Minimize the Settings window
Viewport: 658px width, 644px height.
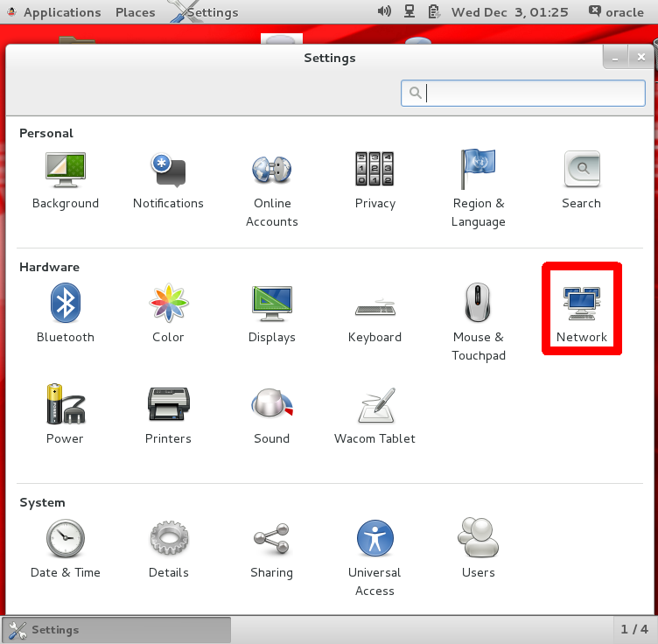tap(615, 57)
